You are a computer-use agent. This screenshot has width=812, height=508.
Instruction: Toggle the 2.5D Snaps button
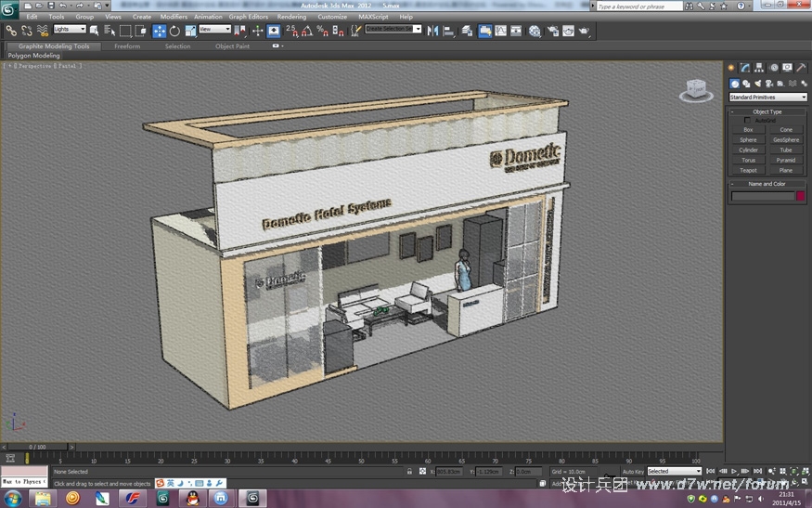coord(292,31)
